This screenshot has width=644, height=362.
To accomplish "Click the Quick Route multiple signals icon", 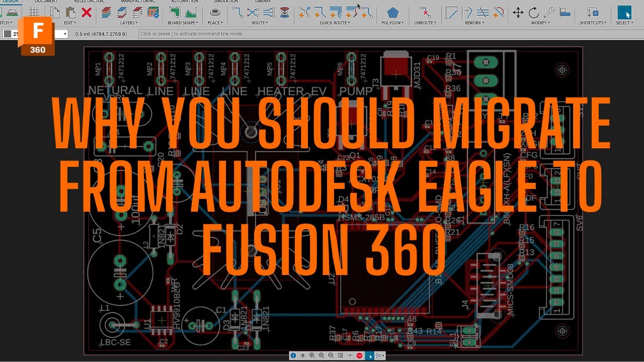I will (336, 13).
